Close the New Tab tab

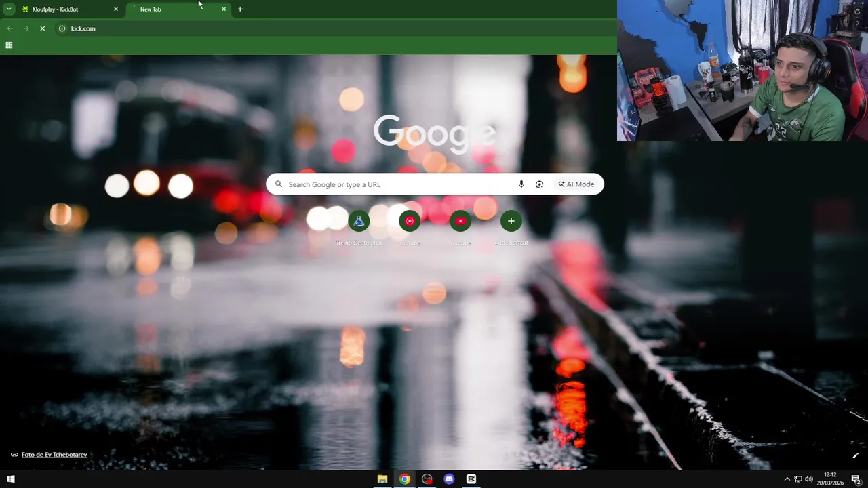pyautogui.click(x=224, y=9)
